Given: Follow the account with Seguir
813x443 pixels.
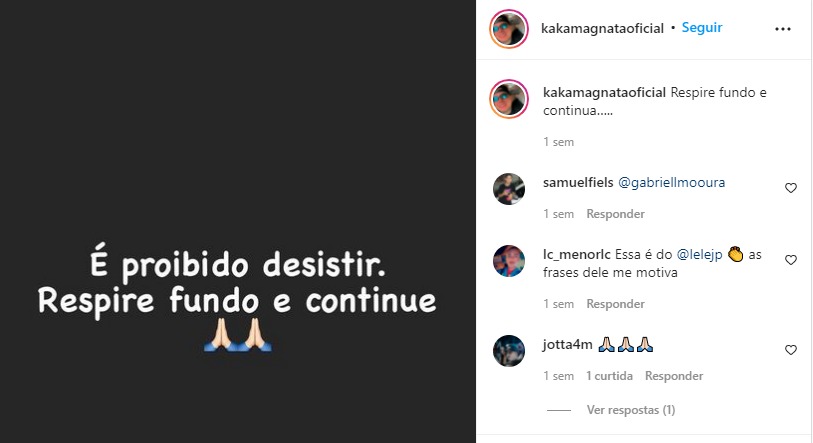Looking at the screenshot, I should tap(702, 27).
